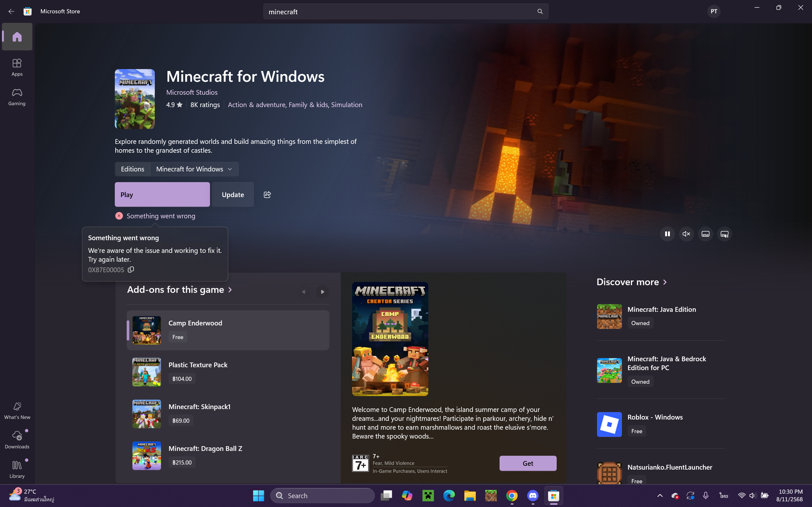Show next add-ons with right arrow
Viewport: 812px width, 507px height.
coord(322,292)
